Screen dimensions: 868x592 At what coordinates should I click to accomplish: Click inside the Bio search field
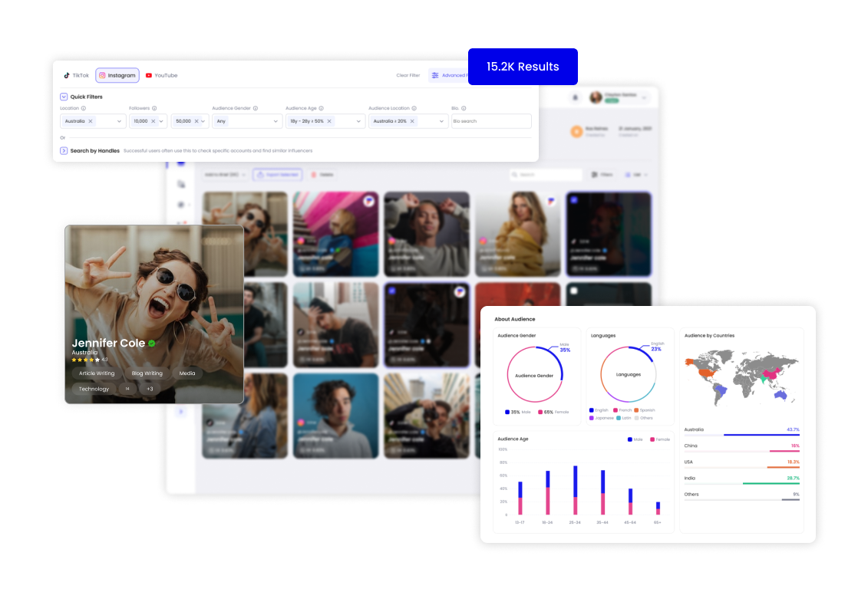491,121
